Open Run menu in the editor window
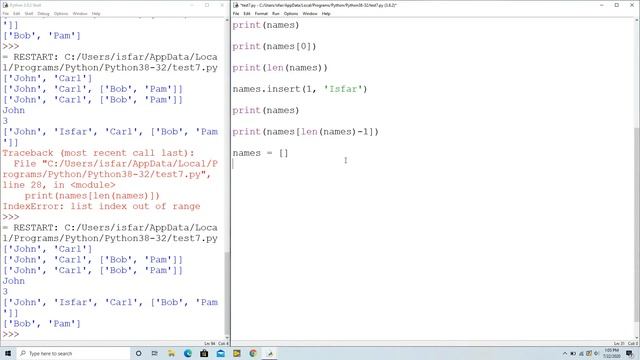Image resolution: width=640 pixels, height=360 pixels. (276, 13)
